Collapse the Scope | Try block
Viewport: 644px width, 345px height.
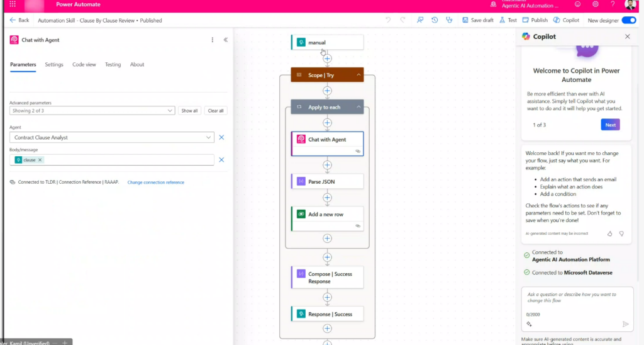(x=358, y=75)
